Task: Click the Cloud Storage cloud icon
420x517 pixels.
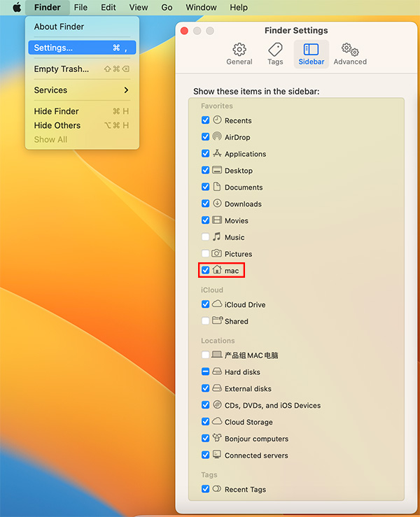Action: click(217, 421)
